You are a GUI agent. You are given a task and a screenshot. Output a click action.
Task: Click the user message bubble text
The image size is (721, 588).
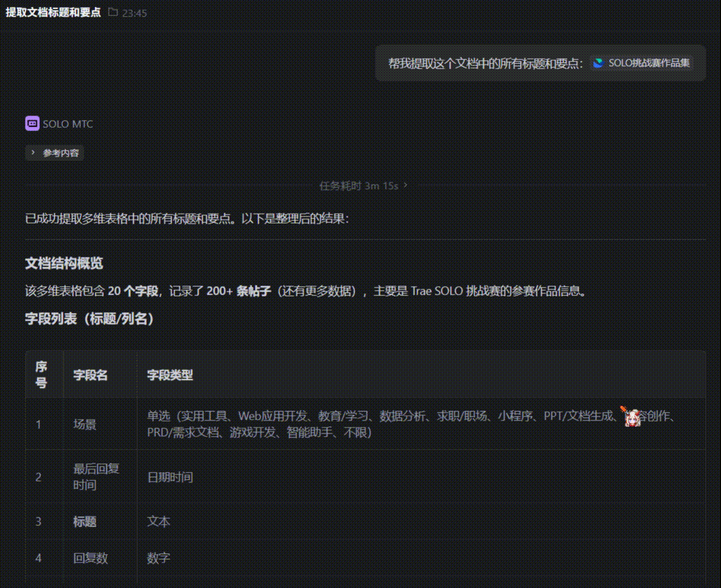tap(486, 63)
